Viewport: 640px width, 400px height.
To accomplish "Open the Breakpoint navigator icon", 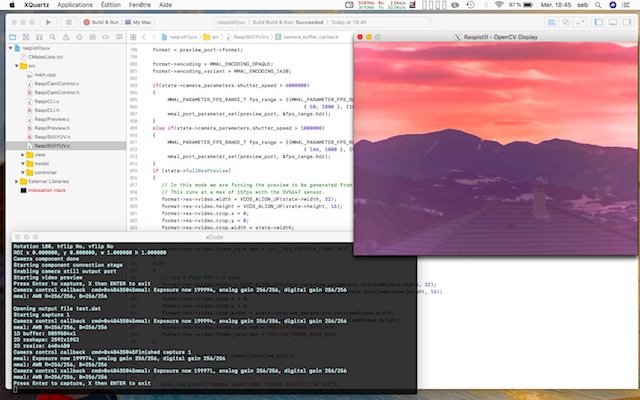I will point(106,37).
